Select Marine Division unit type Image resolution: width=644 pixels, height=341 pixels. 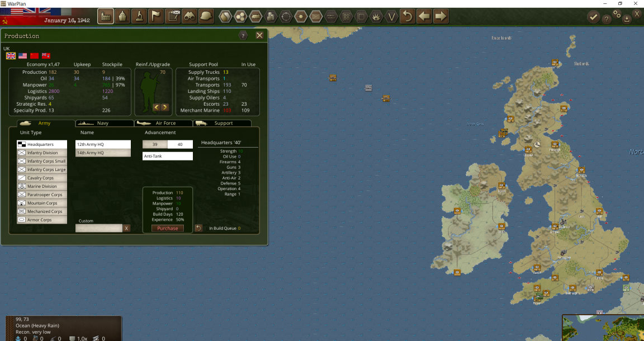coord(42,187)
